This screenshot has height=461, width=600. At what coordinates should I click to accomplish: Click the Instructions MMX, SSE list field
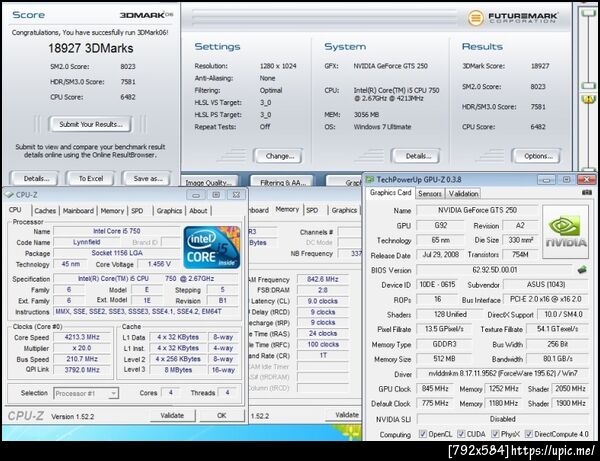(147, 311)
